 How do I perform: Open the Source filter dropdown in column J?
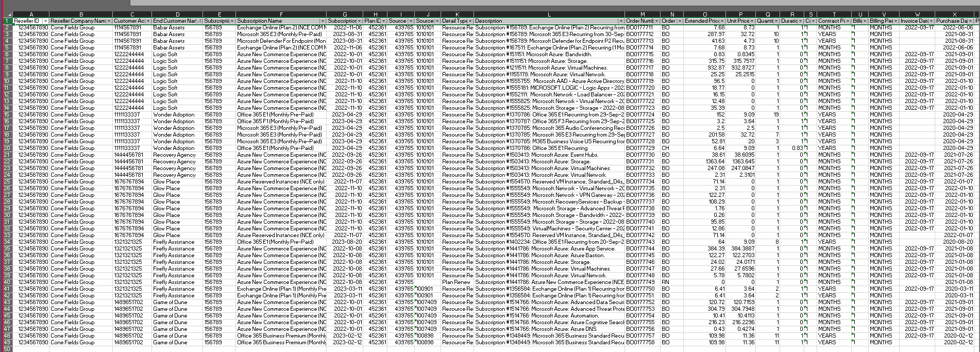[x=437, y=21]
